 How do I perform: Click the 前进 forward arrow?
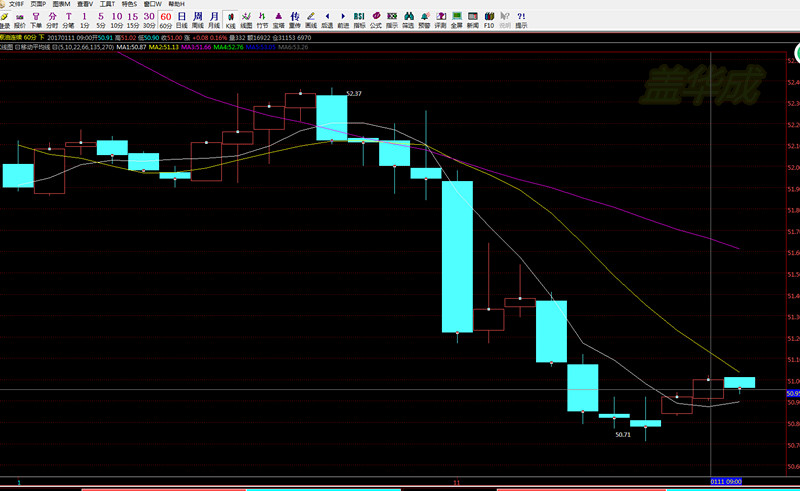pos(343,20)
